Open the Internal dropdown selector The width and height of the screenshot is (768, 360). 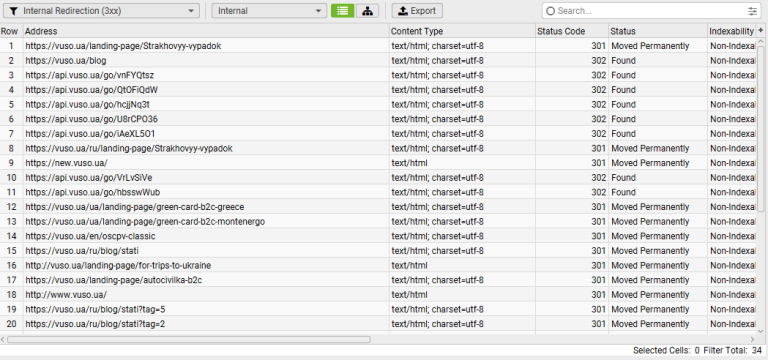click(x=269, y=11)
